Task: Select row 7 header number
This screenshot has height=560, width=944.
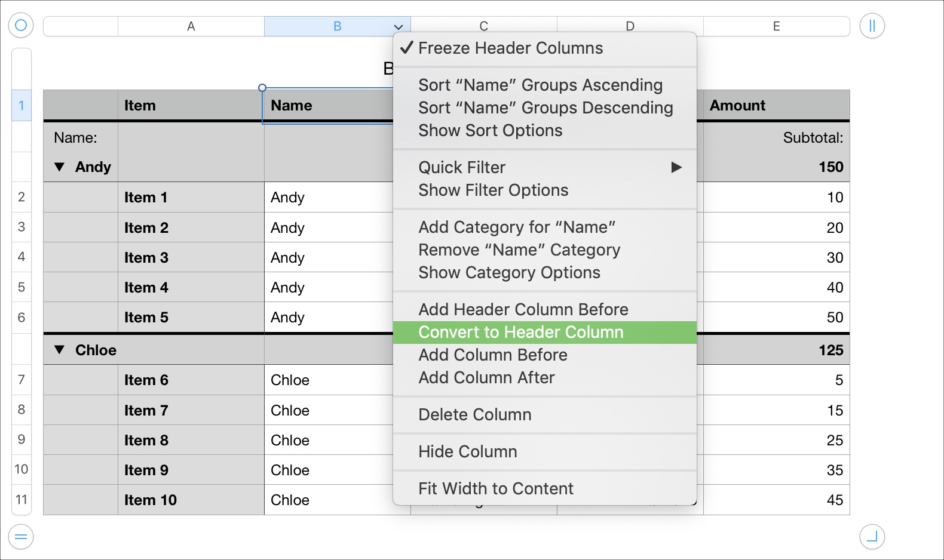Action: 22,380
